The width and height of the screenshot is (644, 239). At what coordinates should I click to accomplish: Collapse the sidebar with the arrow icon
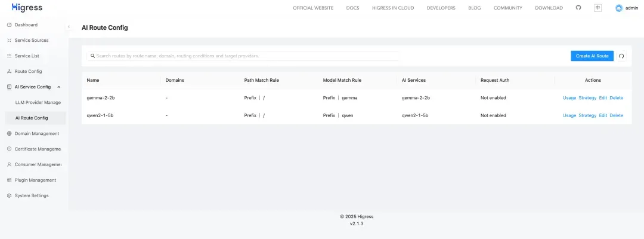[69, 27]
